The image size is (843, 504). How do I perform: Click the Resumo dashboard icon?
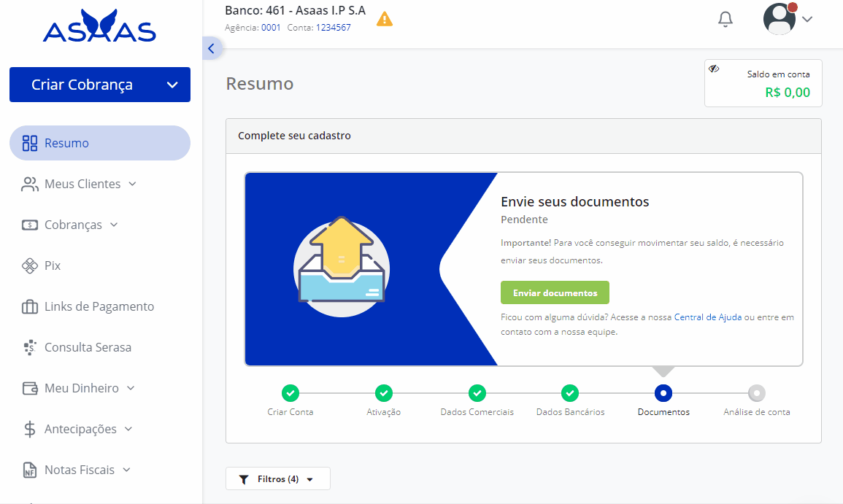pyautogui.click(x=30, y=143)
